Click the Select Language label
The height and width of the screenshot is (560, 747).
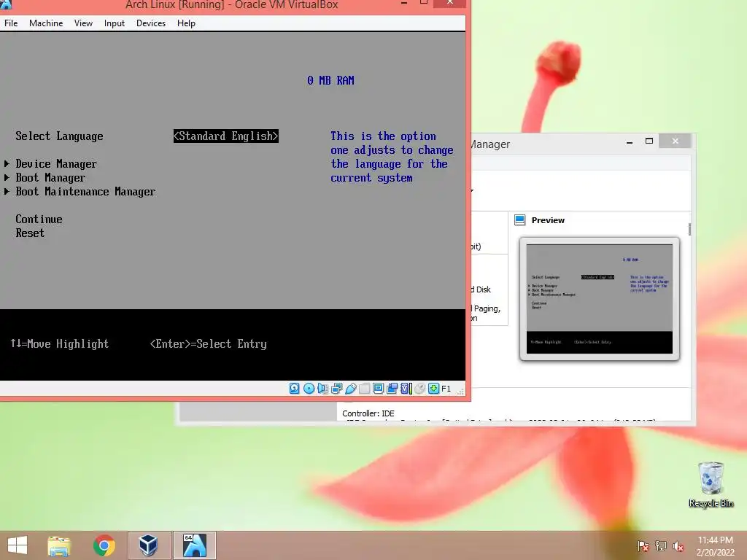coord(59,136)
